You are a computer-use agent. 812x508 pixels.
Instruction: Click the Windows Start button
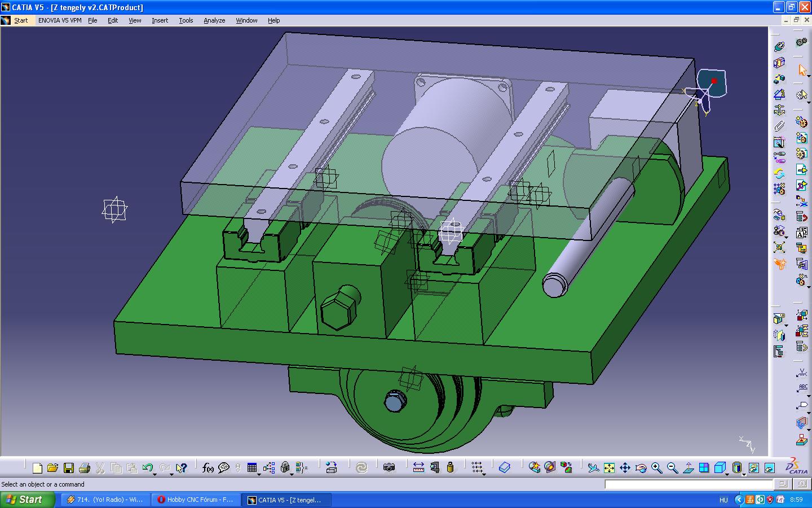pyautogui.click(x=27, y=500)
